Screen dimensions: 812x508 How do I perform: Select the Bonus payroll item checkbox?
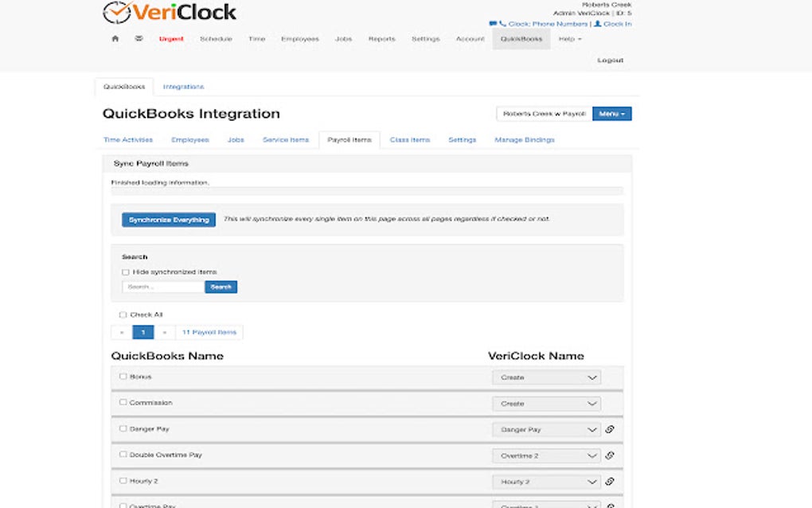123,376
